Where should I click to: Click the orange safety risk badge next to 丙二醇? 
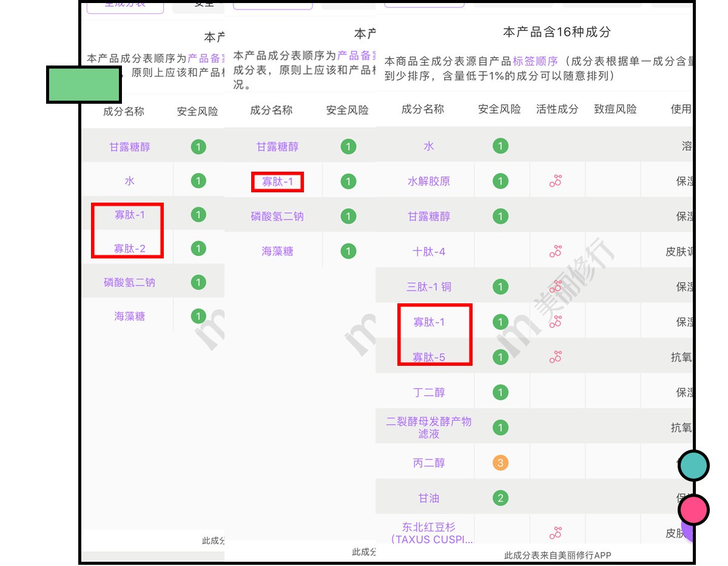[x=500, y=462]
